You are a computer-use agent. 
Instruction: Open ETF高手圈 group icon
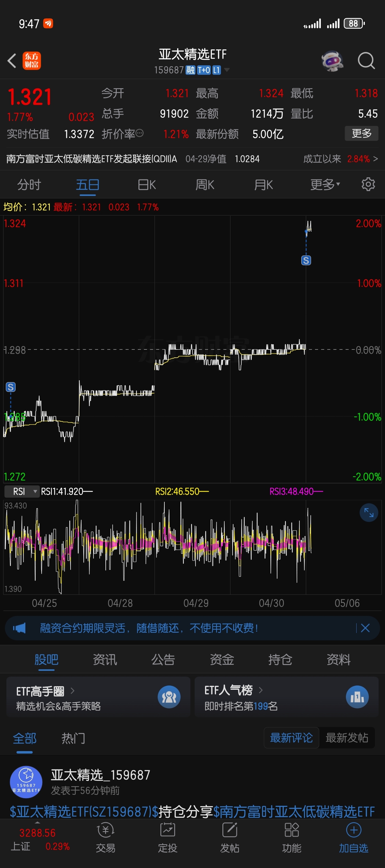[169, 697]
